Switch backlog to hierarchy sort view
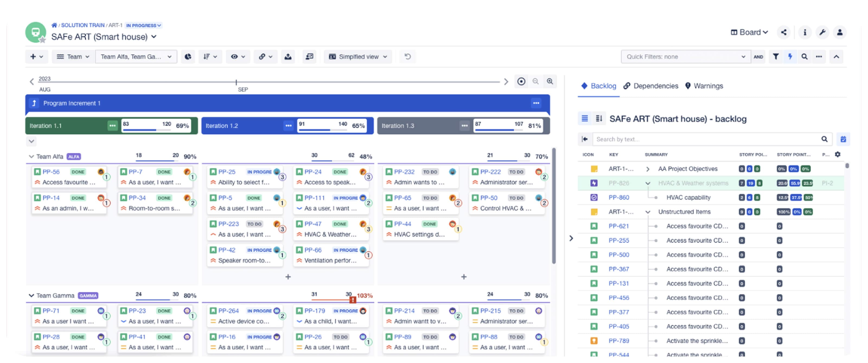This screenshot has height=363, width=868. [599, 118]
